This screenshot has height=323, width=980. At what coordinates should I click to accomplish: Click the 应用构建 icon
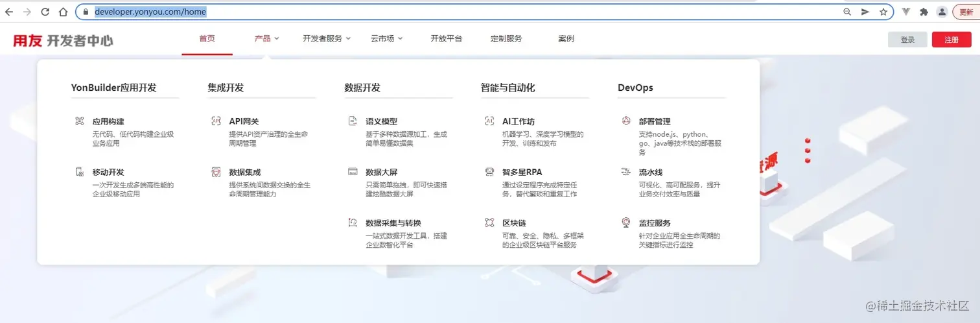pyautogui.click(x=80, y=121)
